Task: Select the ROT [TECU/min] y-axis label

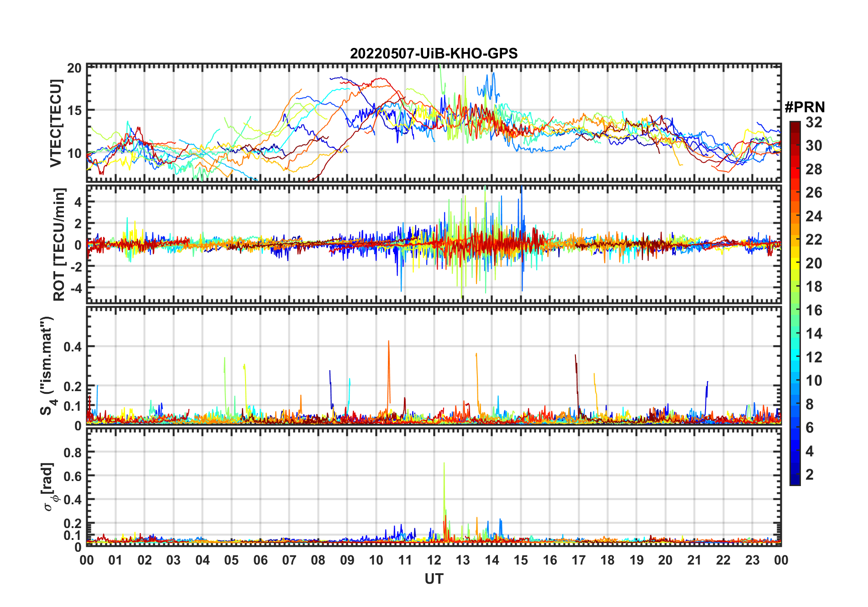Action: click(x=59, y=244)
